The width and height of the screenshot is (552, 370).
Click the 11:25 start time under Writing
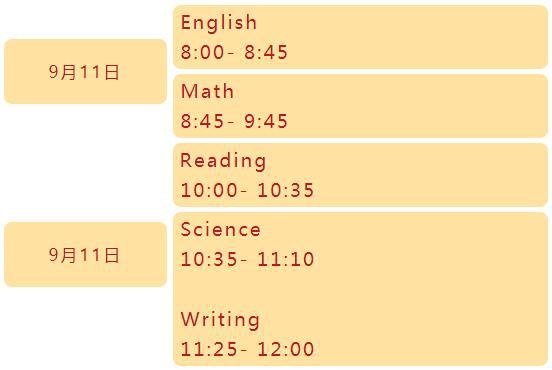click(209, 349)
